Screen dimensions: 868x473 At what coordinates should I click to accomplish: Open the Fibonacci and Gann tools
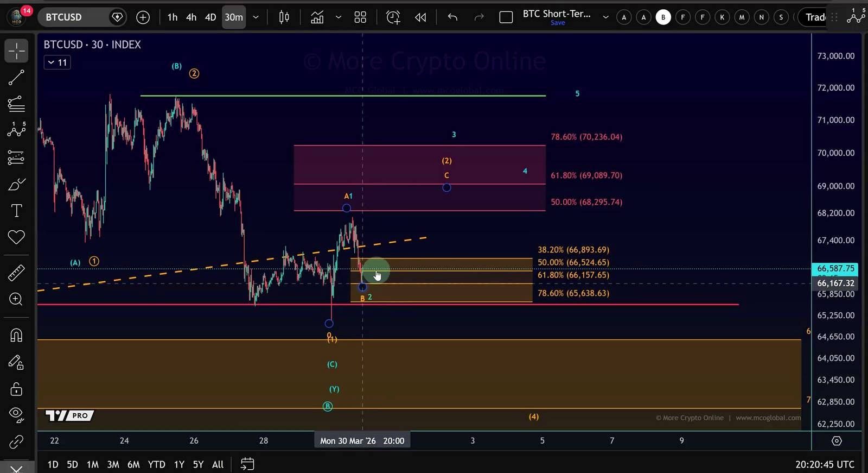click(x=16, y=103)
